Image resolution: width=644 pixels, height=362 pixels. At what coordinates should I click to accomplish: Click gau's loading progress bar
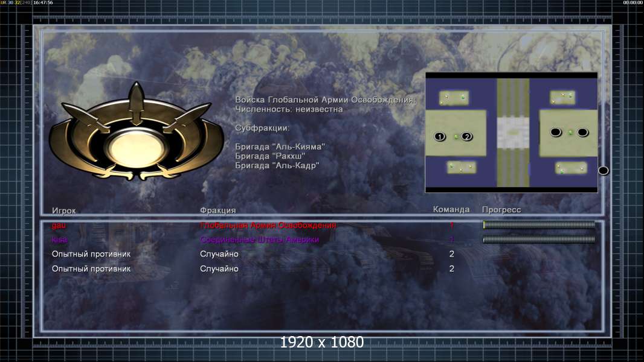pos(539,224)
